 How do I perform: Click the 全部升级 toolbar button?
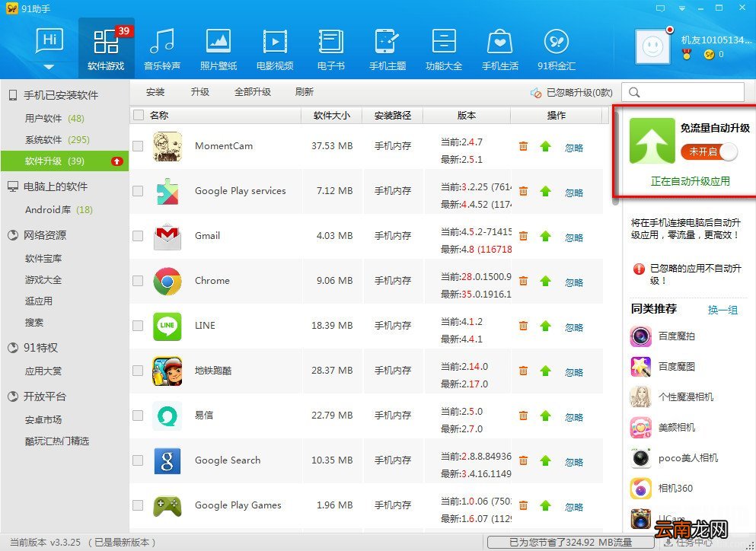[x=253, y=91]
